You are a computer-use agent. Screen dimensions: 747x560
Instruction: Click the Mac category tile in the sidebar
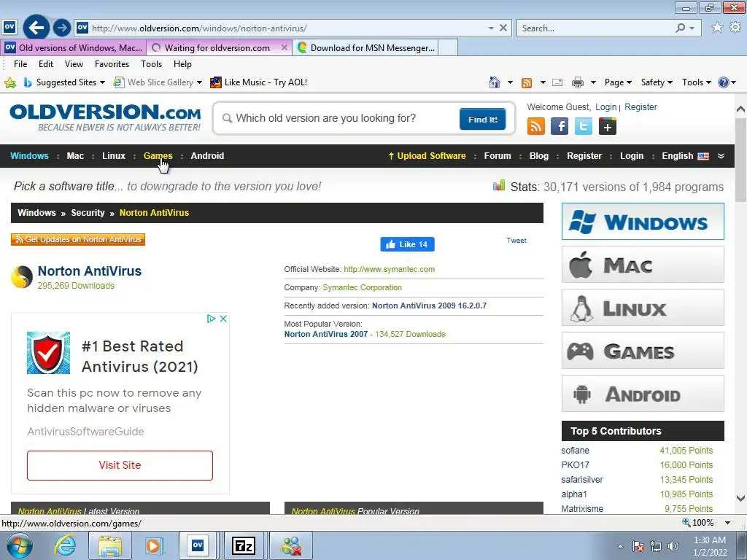click(643, 265)
